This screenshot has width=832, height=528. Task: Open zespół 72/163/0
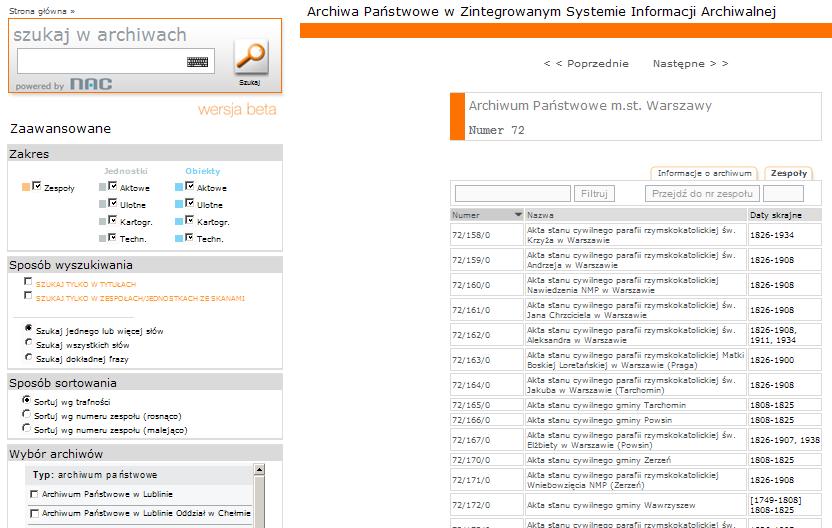[471, 360]
